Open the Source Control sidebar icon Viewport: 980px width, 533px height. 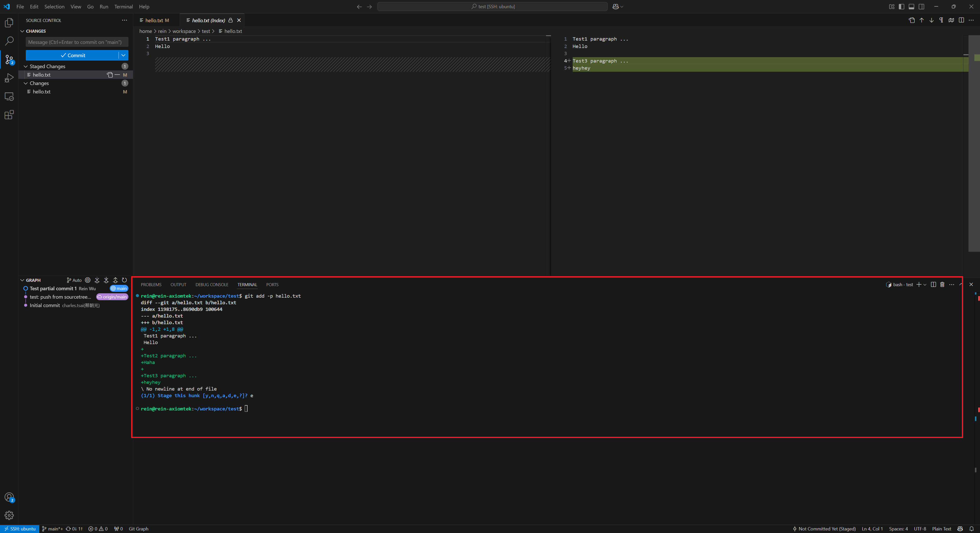click(x=9, y=60)
